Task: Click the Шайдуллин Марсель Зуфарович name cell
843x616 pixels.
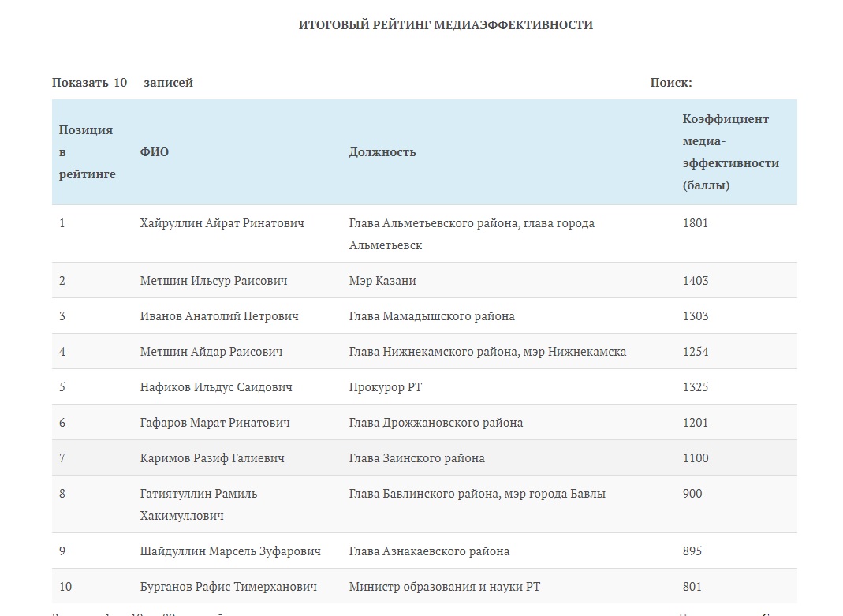Action: tap(230, 551)
